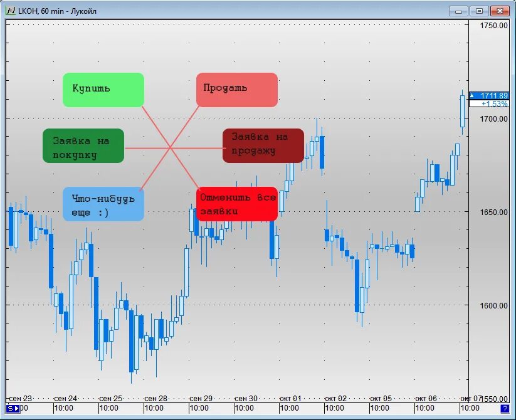Choose the Что-нибудь еще option

pyautogui.click(x=103, y=204)
